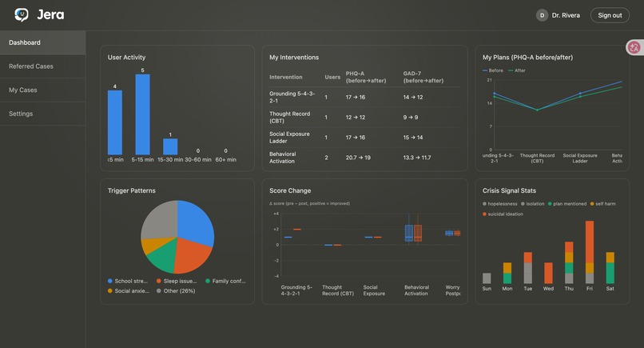
Task: Select the Grounding 5-4-3-2-1 intervention row
Action: tap(364, 97)
